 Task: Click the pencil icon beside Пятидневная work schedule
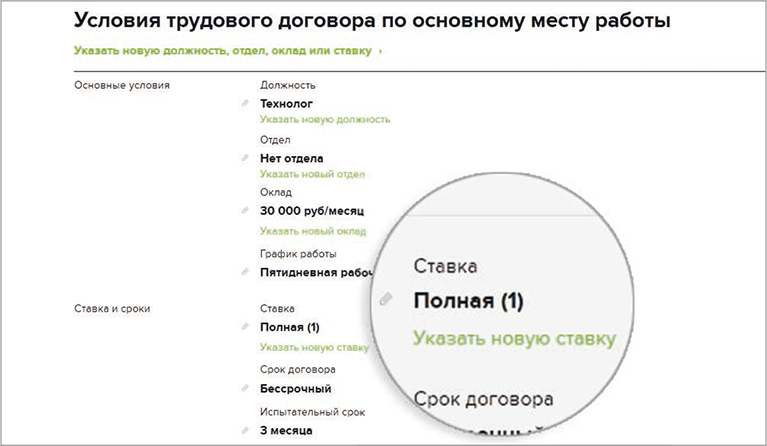click(243, 272)
